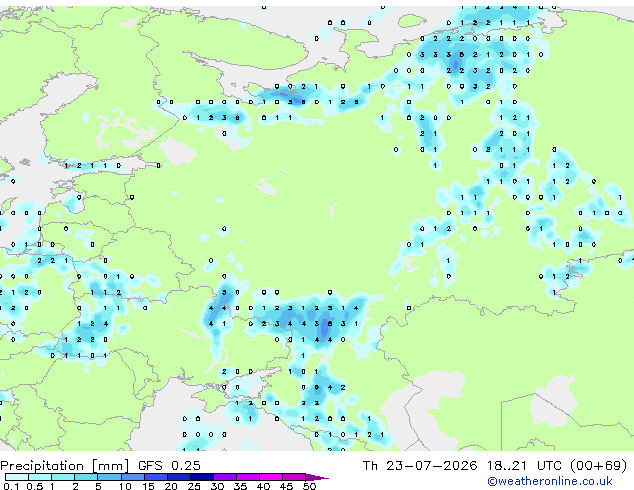Viewport: 634px width, 490px height.
Task: Click the legend label '10'
Action: [125, 486]
